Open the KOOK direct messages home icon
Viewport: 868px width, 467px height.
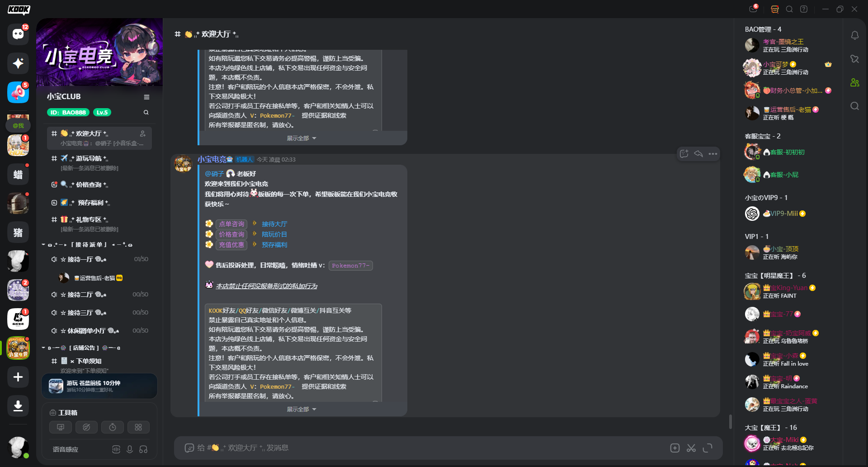point(18,34)
